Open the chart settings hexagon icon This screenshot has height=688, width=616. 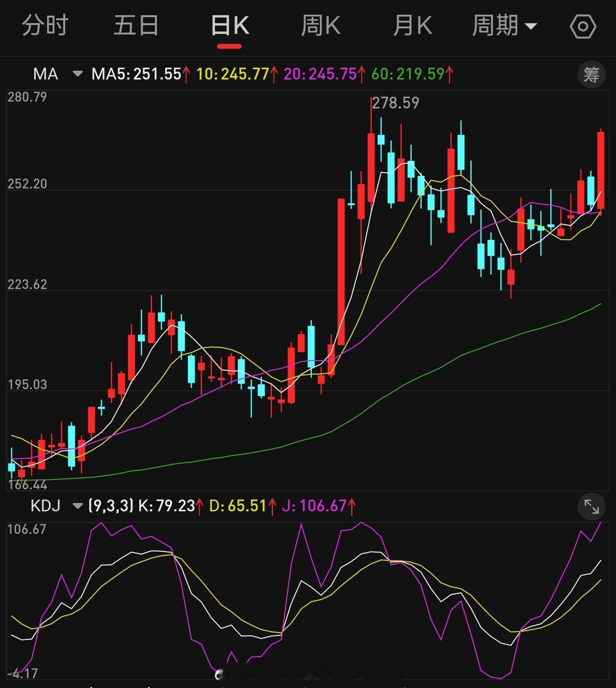tap(583, 26)
